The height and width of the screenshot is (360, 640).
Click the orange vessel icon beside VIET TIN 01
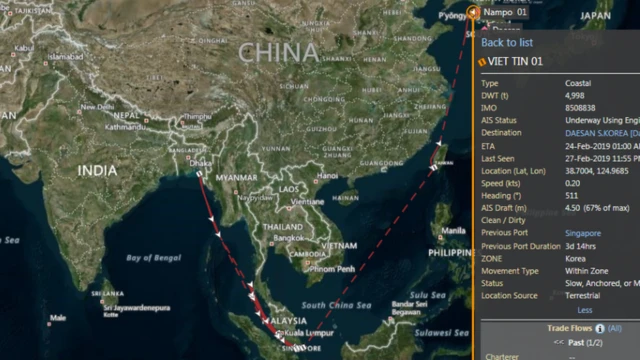pyautogui.click(x=482, y=62)
